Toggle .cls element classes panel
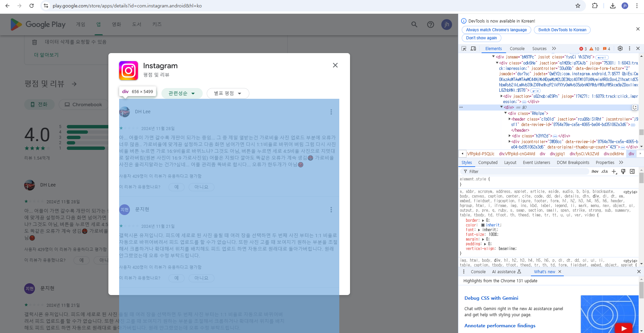This screenshot has height=333, width=644. pos(604,172)
